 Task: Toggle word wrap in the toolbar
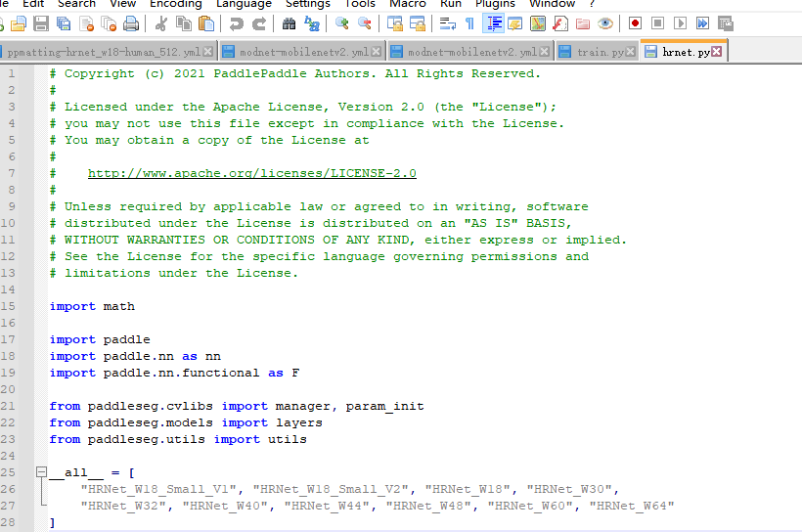(x=448, y=23)
